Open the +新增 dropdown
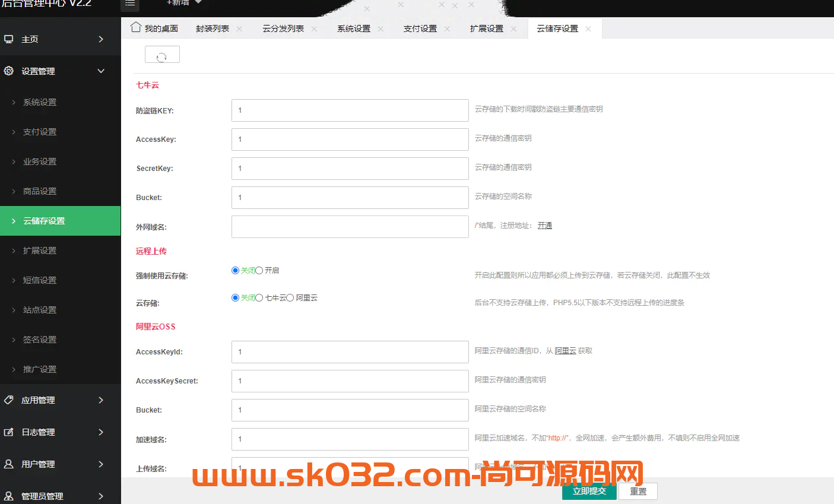Image resolution: width=834 pixels, height=504 pixels. click(x=185, y=3)
